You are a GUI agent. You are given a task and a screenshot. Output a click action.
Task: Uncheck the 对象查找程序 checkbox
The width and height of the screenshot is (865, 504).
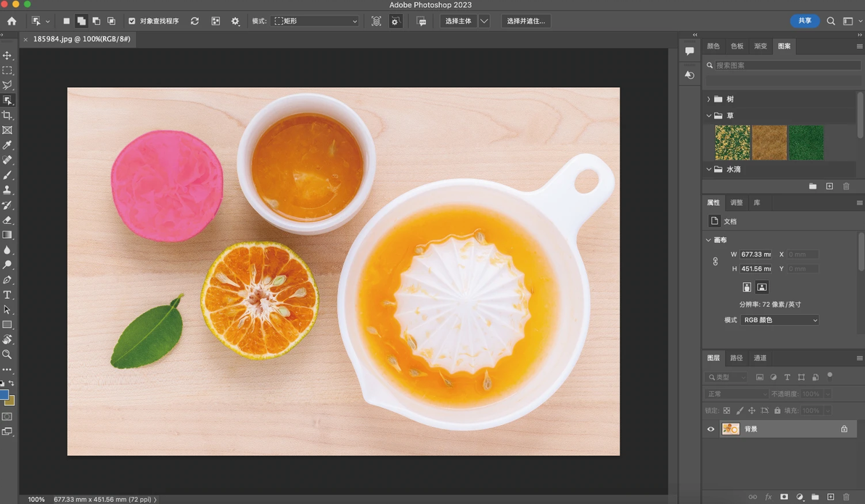coord(131,21)
